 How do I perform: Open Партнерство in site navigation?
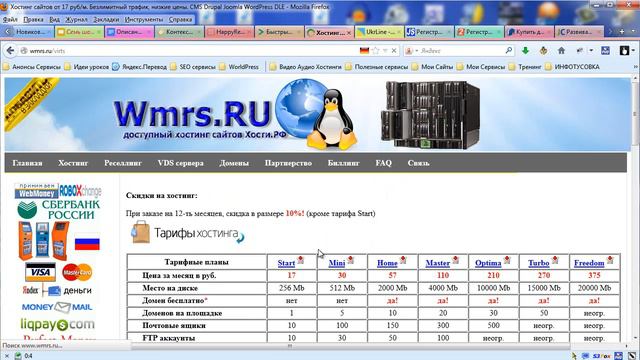click(288, 163)
